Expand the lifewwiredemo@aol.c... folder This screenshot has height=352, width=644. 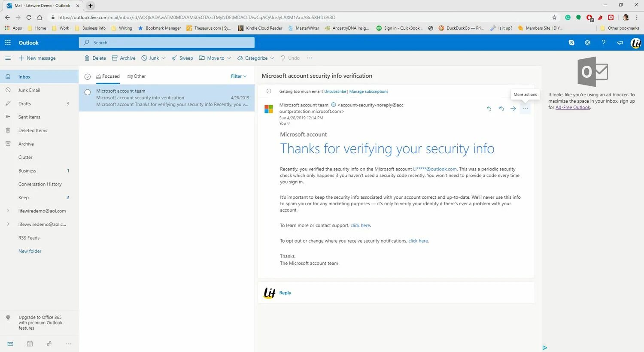coord(8,224)
